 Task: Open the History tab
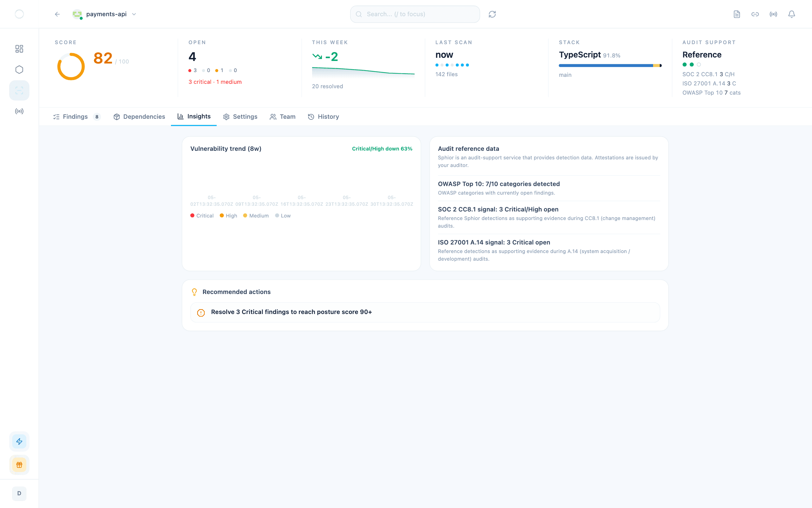pyautogui.click(x=324, y=117)
